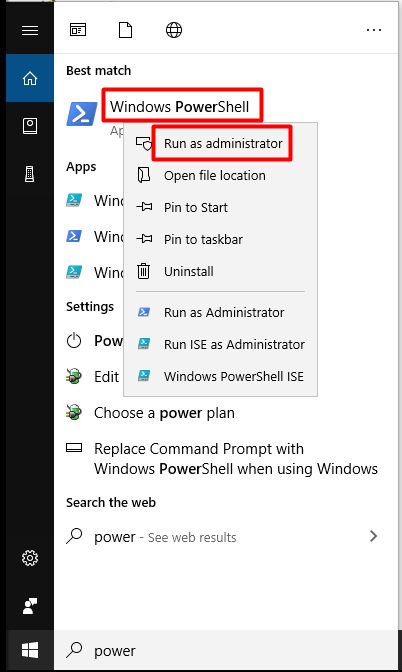The image size is (402, 672).
Task: Open the hamburger menu in sidebar
Action: (x=30, y=30)
